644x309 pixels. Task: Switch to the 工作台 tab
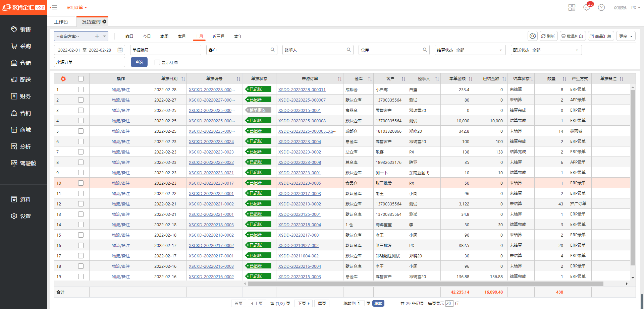point(61,21)
